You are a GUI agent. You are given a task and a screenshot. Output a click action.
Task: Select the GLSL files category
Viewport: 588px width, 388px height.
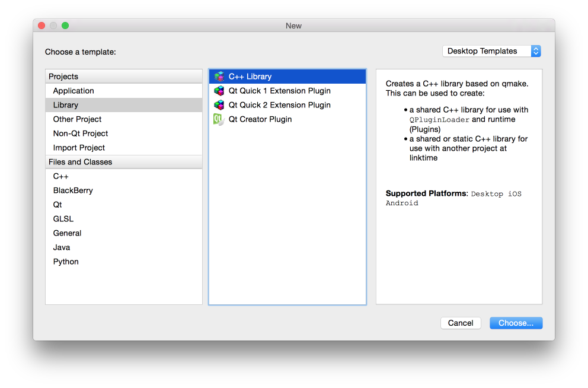(124, 219)
